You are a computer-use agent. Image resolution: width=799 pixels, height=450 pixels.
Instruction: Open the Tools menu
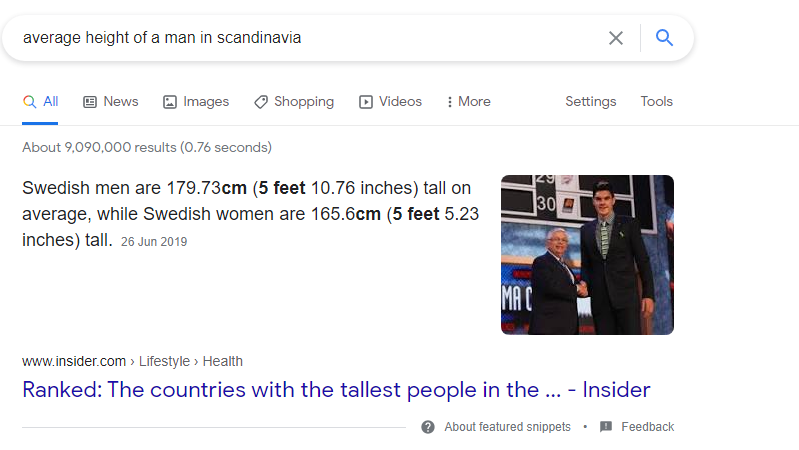click(x=656, y=101)
